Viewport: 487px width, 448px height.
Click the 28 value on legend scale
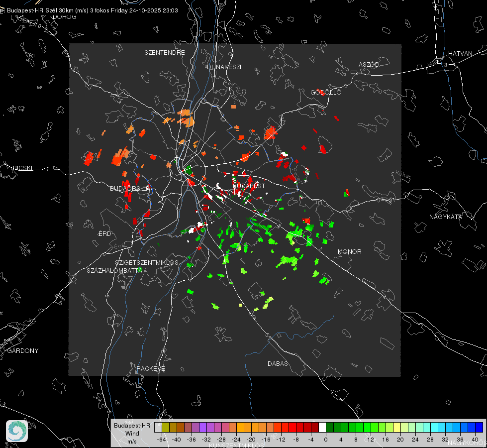point(430,440)
